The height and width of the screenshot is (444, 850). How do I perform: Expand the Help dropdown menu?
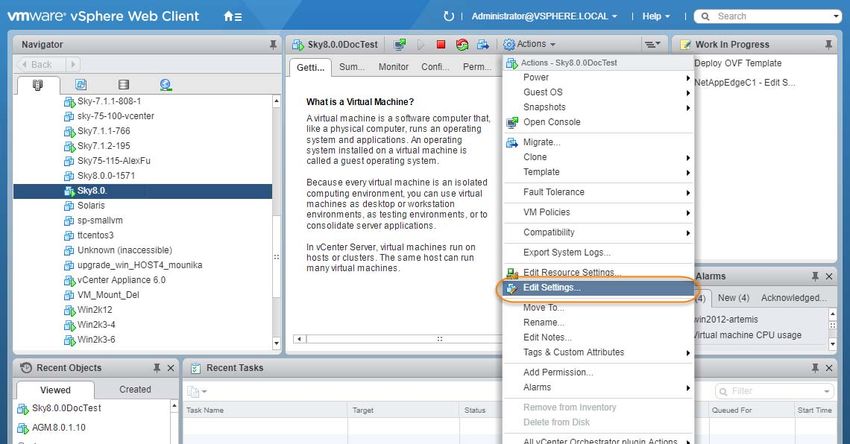656,16
